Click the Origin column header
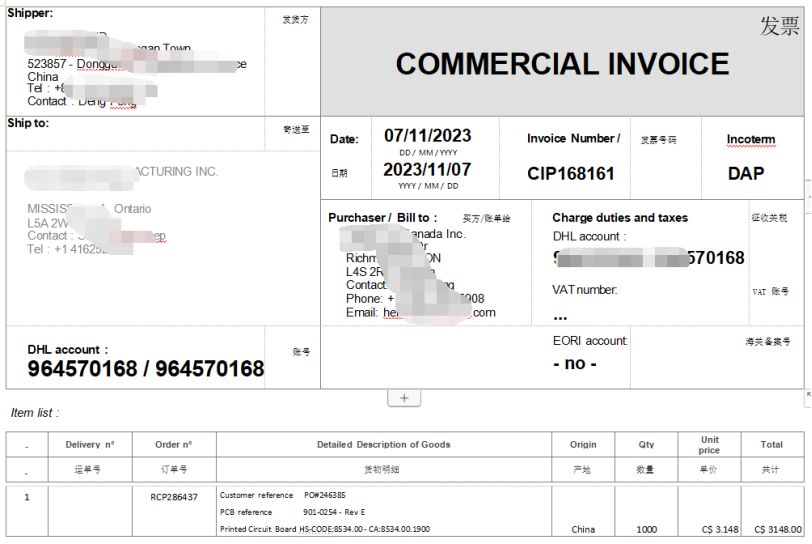 point(583,444)
